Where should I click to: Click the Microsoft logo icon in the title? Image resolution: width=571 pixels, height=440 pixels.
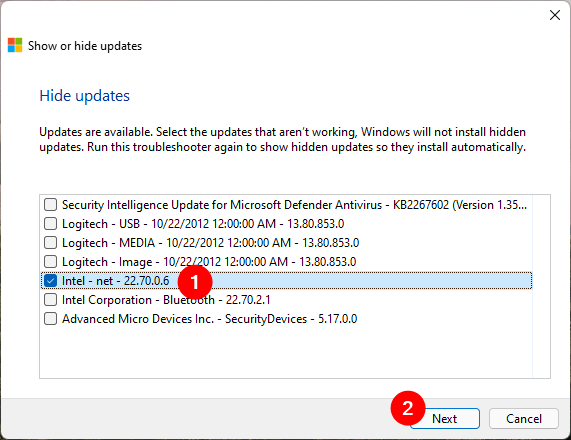[15, 45]
